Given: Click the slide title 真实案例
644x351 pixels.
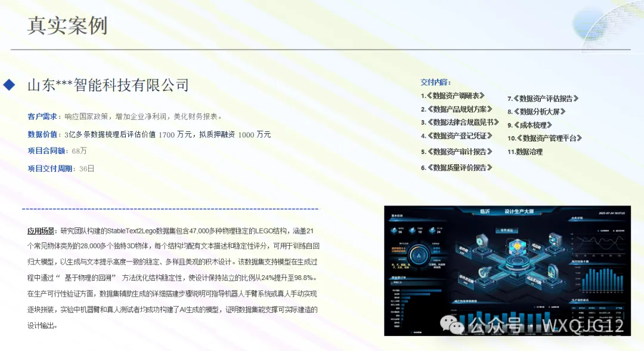Looking at the screenshot, I should [68, 26].
